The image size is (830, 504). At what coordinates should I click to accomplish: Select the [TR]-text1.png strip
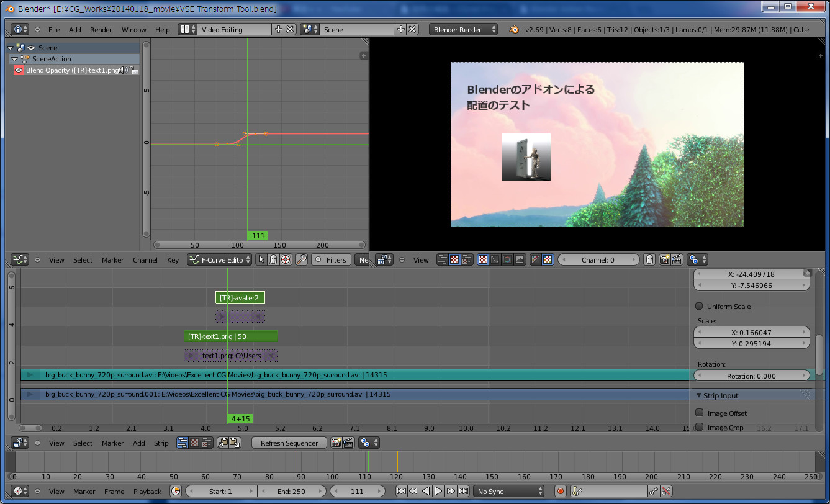tap(230, 336)
